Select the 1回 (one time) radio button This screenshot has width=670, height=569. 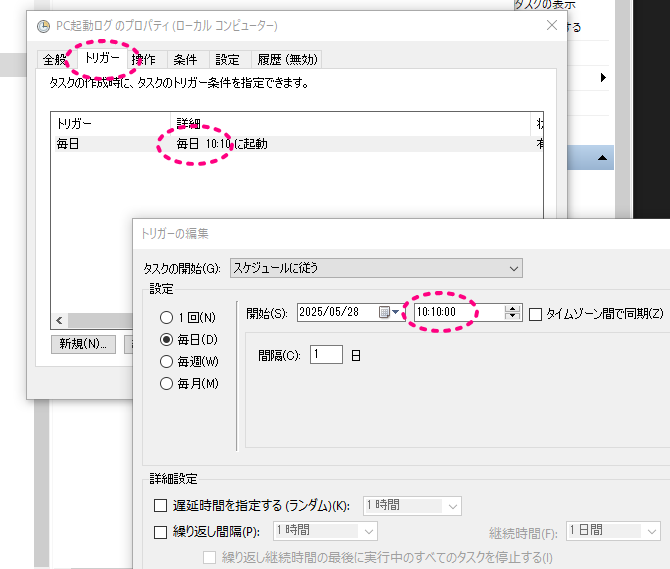[167, 317]
